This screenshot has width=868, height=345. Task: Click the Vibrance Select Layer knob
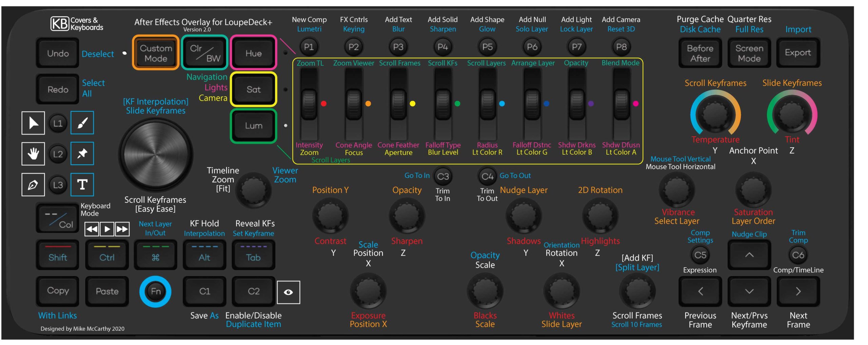[x=677, y=190]
